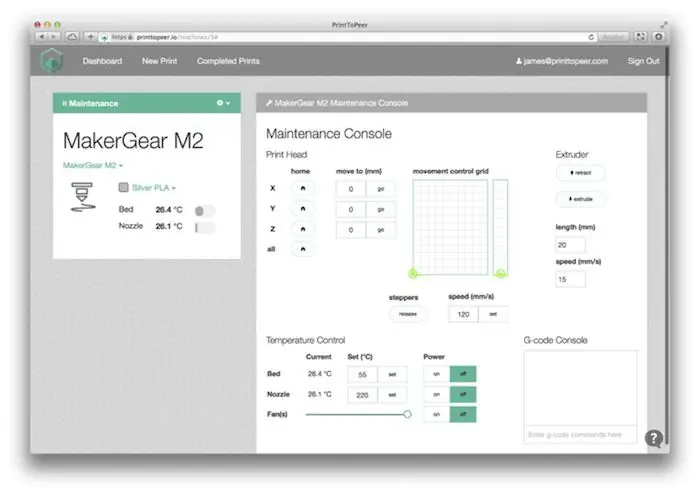Image resolution: width=700 pixels, height=495 pixels.
Task: Click the james@printtopeer.com account link
Action: pyautogui.click(x=562, y=61)
